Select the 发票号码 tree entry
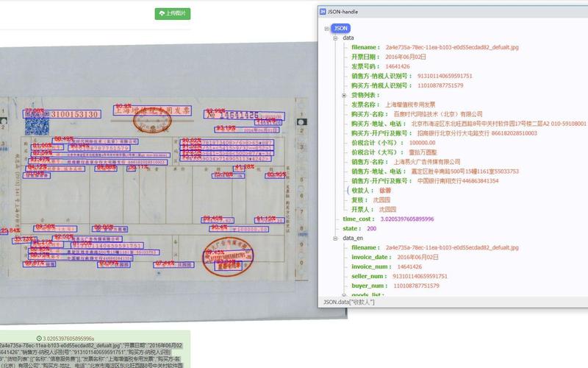Viewport: 588px width, 368px height. pos(380,66)
